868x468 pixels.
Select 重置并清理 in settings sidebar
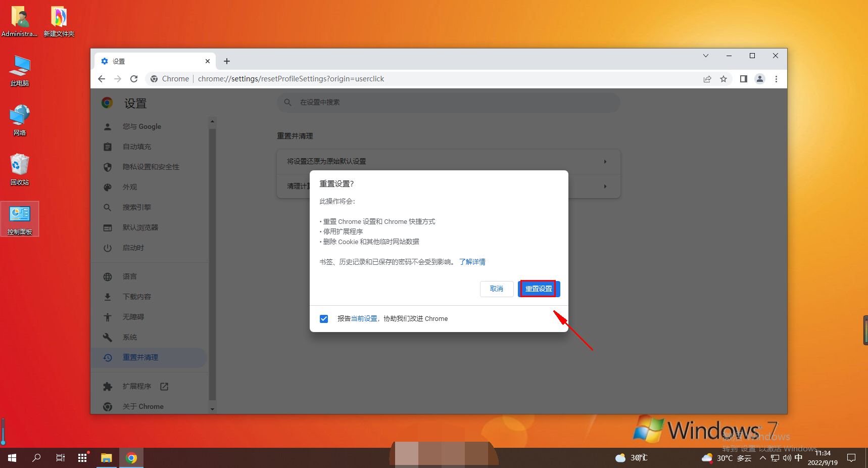tap(140, 357)
